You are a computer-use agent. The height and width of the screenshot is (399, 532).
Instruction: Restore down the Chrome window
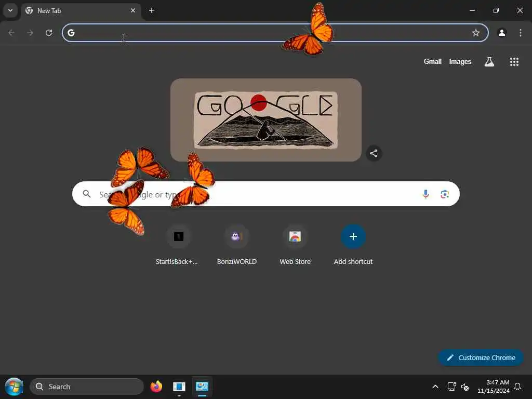pyautogui.click(x=496, y=10)
